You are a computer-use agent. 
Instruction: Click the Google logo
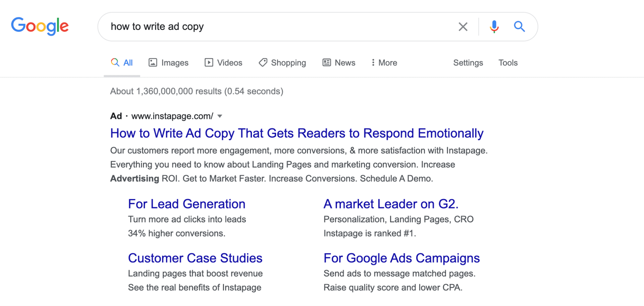click(x=40, y=27)
